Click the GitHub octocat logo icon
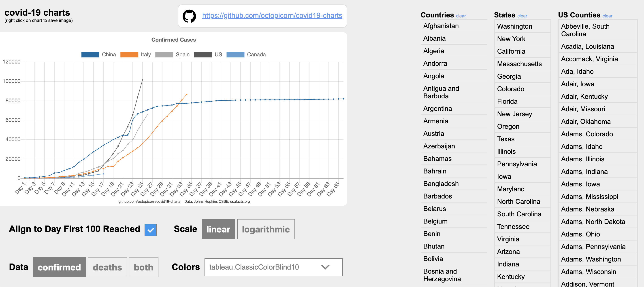The height and width of the screenshot is (287, 644). (189, 16)
